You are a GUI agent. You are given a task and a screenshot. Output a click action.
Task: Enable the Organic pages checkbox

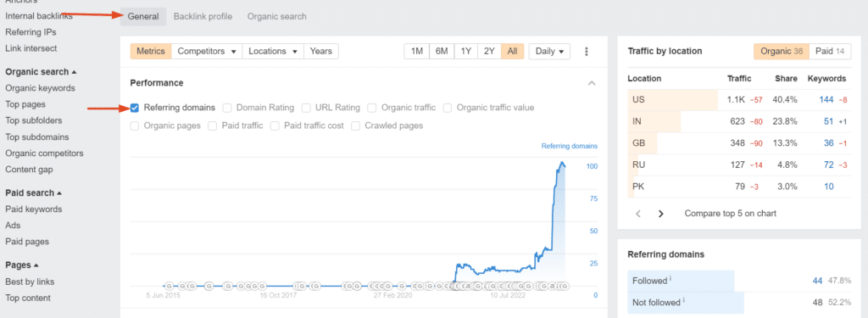pyautogui.click(x=135, y=126)
